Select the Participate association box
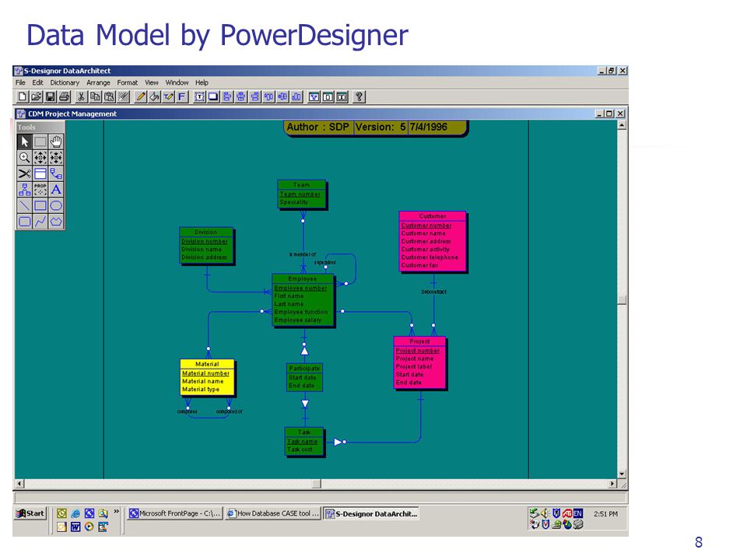This screenshot has width=747, height=560. click(x=304, y=378)
